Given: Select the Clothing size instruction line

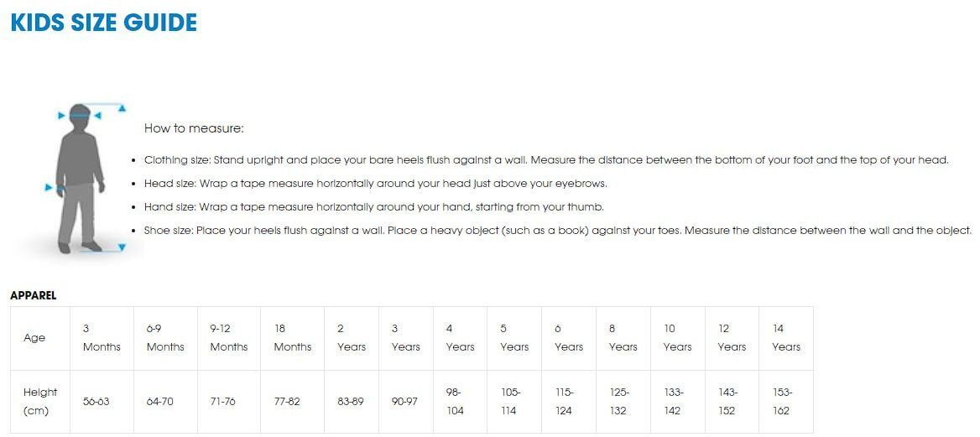Looking at the screenshot, I should coord(546,159).
